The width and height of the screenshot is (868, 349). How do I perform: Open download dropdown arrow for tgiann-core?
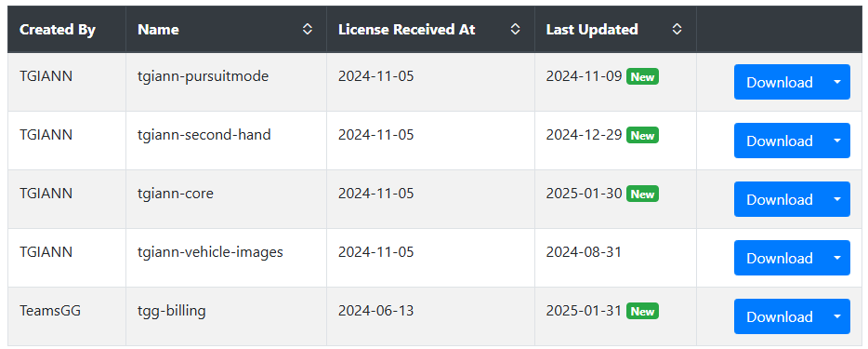[837, 199]
